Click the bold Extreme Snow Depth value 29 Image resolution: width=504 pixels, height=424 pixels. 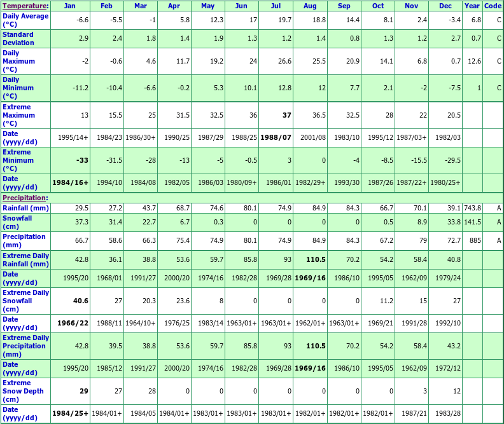[x=84, y=391]
